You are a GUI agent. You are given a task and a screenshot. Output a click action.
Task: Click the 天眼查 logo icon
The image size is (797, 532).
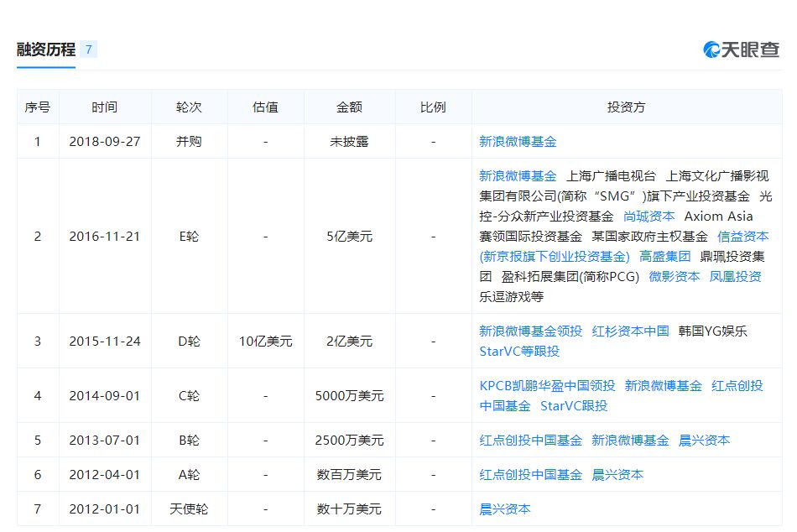click(x=742, y=50)
